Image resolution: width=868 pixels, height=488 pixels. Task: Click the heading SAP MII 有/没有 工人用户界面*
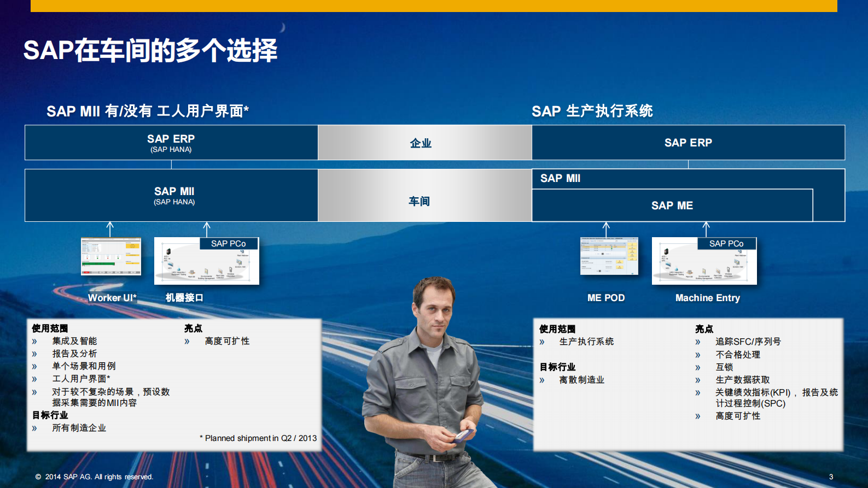tap(148, 111)
